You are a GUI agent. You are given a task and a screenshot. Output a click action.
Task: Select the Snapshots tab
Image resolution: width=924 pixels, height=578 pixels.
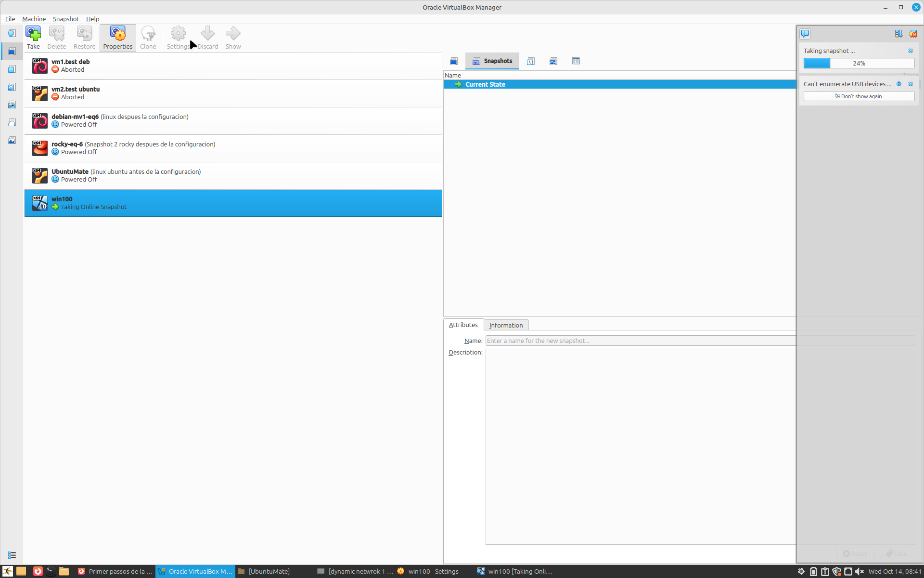tap(492, 61)
